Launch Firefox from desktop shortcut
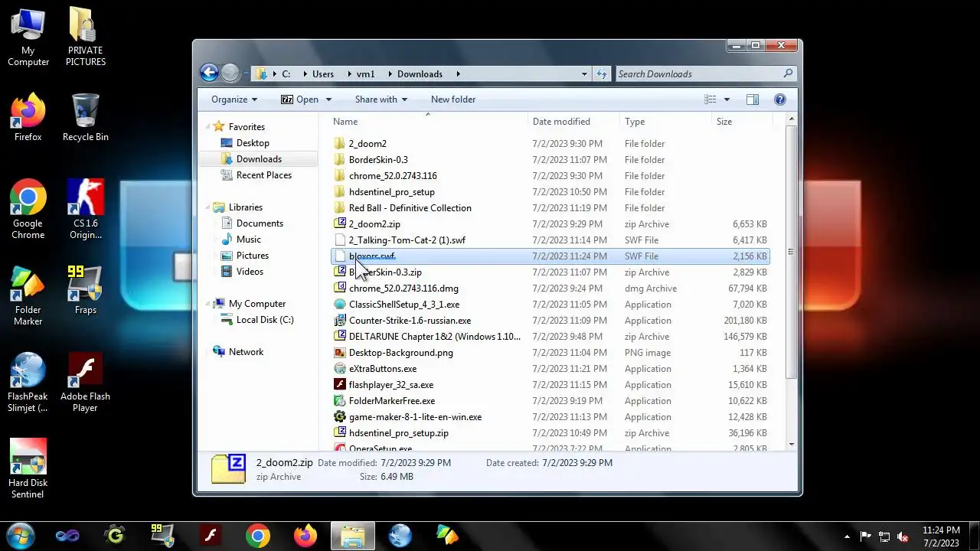 tap(28, 117)
